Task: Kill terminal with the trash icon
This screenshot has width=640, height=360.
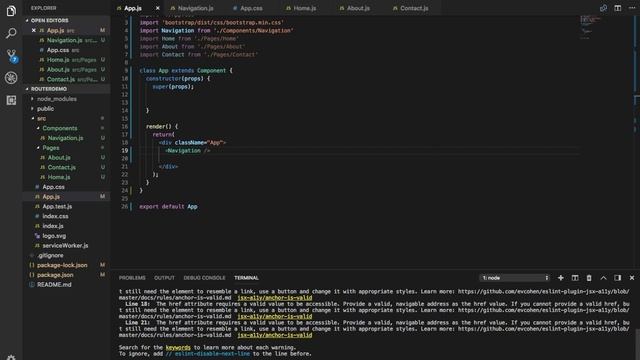Action: coord(589,278)
